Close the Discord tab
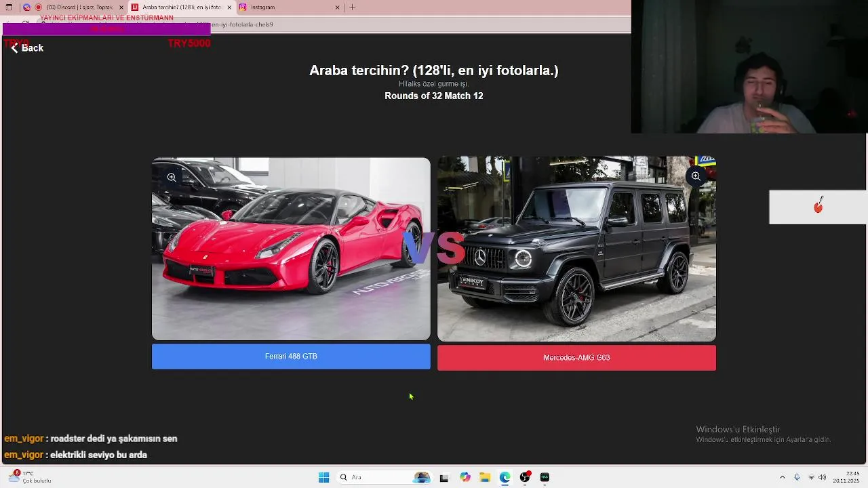Image resolution: width=868 pixels, height=488 pixels. (121, 7)
